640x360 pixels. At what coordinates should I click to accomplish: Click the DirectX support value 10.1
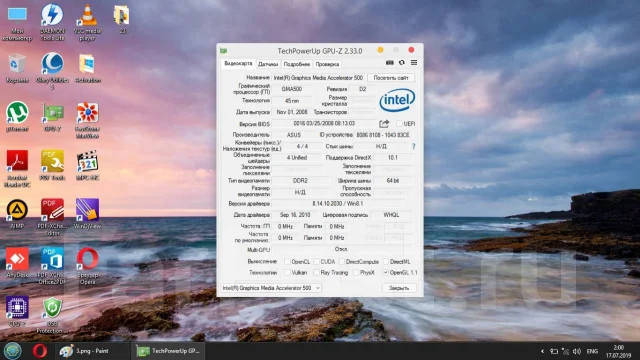tap(393, 158)
